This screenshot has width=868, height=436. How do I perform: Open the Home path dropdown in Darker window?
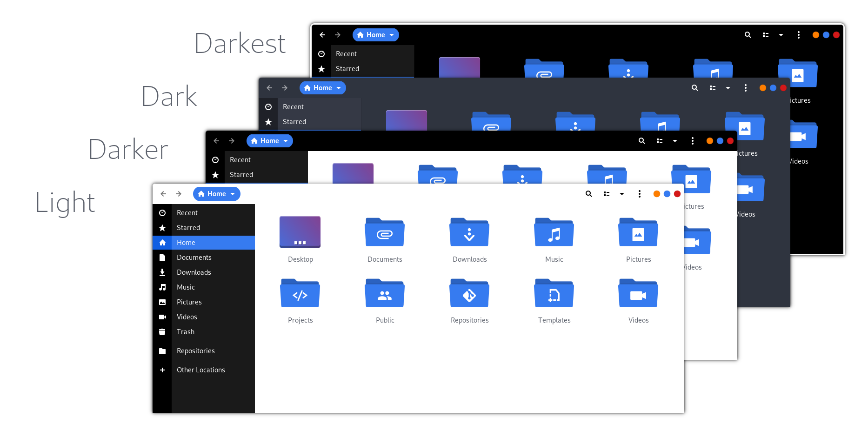[270, 141]
